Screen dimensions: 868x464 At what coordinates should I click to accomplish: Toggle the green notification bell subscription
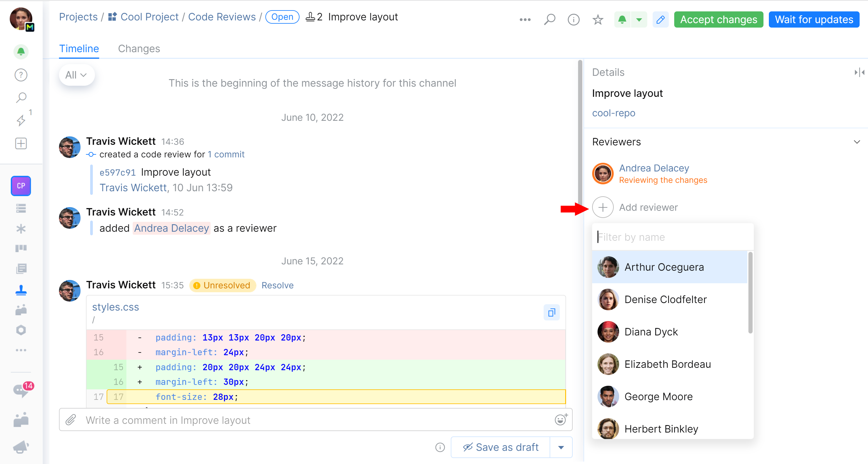coord(622,19)
